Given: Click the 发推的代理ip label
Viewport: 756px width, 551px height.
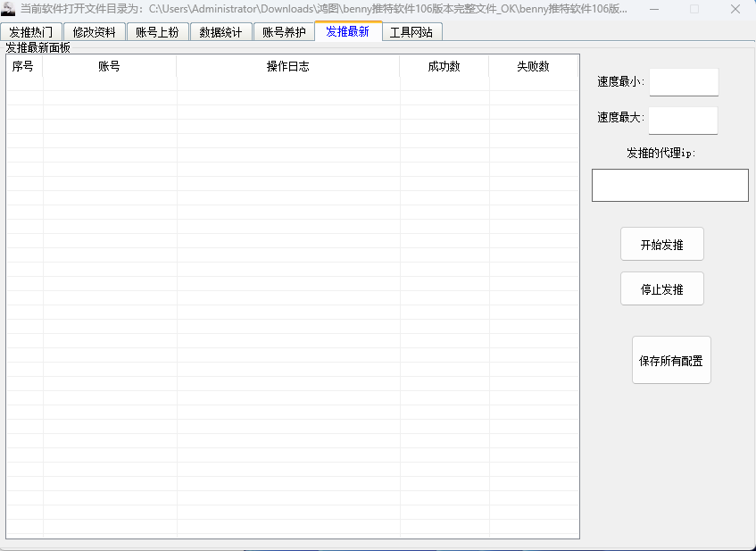Looking at the screenshot, I should click(x=661, y=153).
